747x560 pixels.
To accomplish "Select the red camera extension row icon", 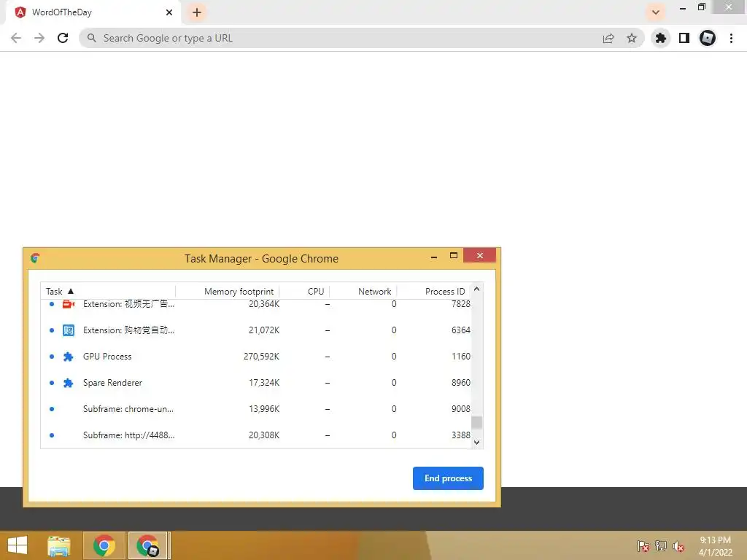I will (x=68, y=304).
